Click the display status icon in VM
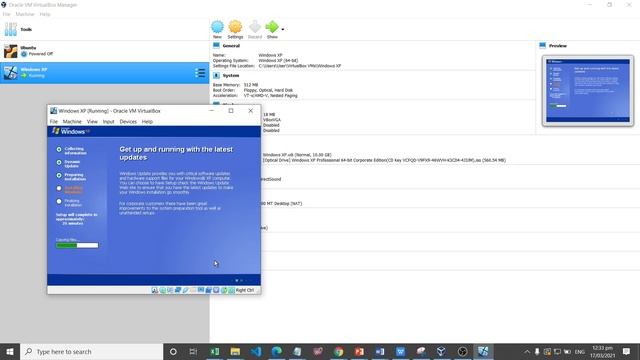The width and height of the screenshot is (640, 360). click(201, 290)
